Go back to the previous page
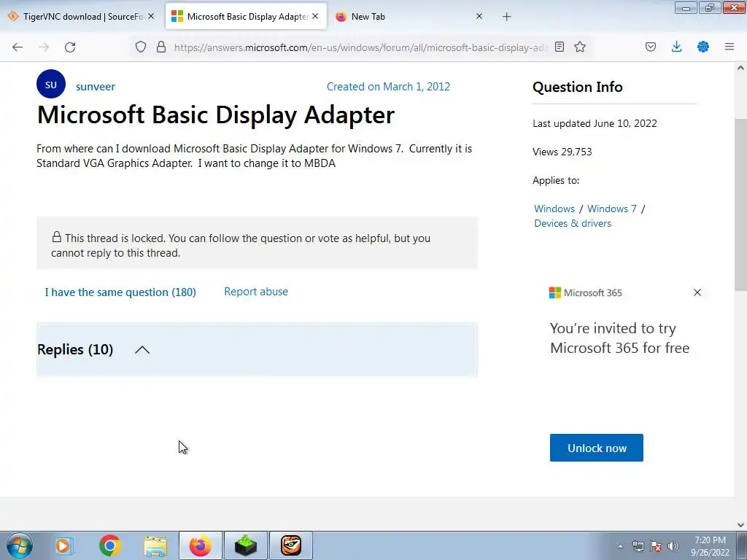The width and height of the screenshot is (747, 560). tap(18, 47)
